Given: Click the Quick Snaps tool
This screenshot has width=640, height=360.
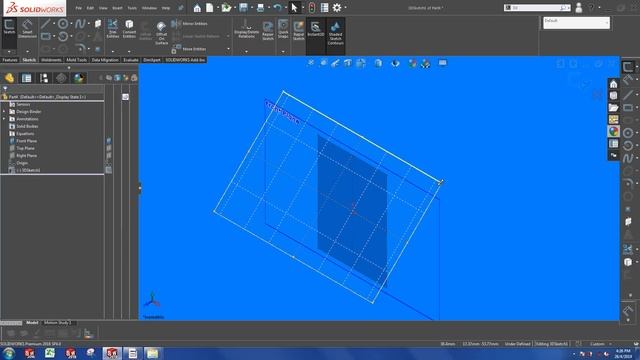Looking at the screenshot, I should tap(283, 29).
